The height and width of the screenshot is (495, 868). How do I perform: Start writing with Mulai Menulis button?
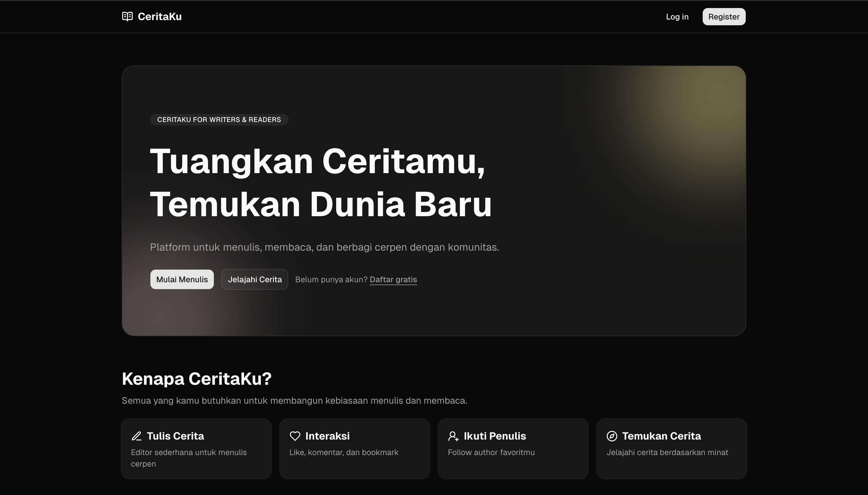click(x=182, y=279)
